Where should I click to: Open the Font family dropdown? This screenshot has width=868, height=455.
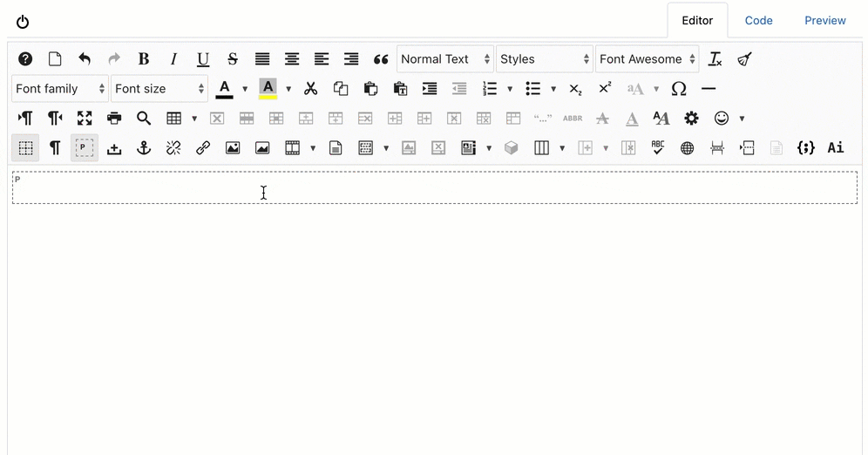tap(60, 89)
